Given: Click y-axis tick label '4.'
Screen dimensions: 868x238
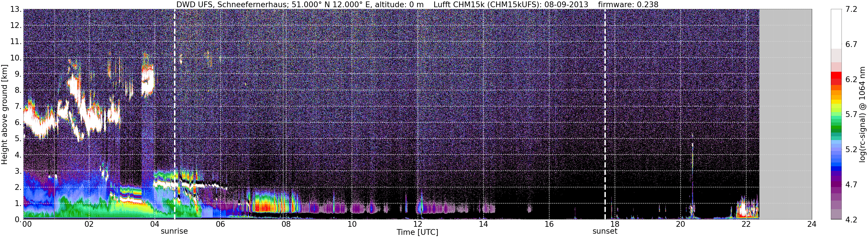Looking at the screenshot, I should 18,155.
